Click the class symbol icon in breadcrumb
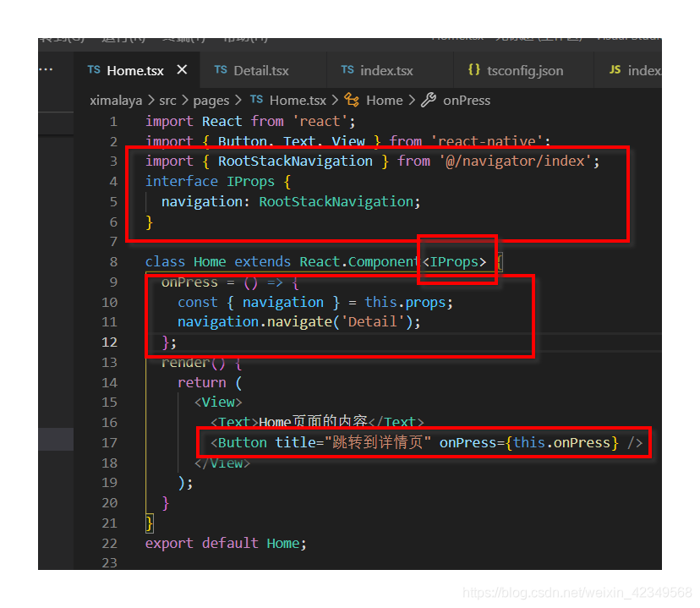700x608 pixels. [x=352, y=100]
